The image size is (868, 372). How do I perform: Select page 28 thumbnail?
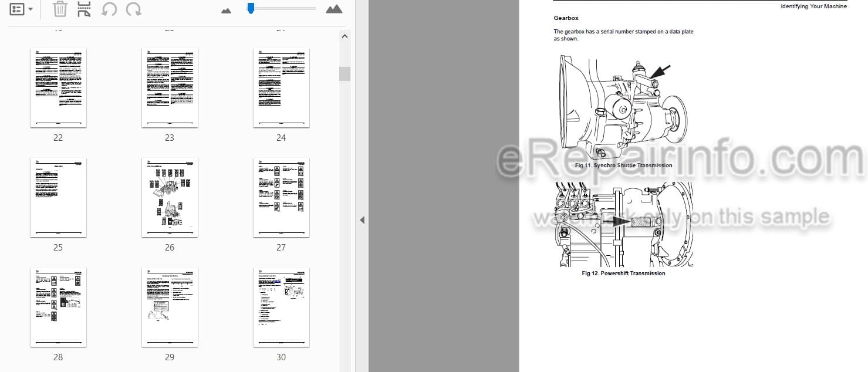[58, 307]
